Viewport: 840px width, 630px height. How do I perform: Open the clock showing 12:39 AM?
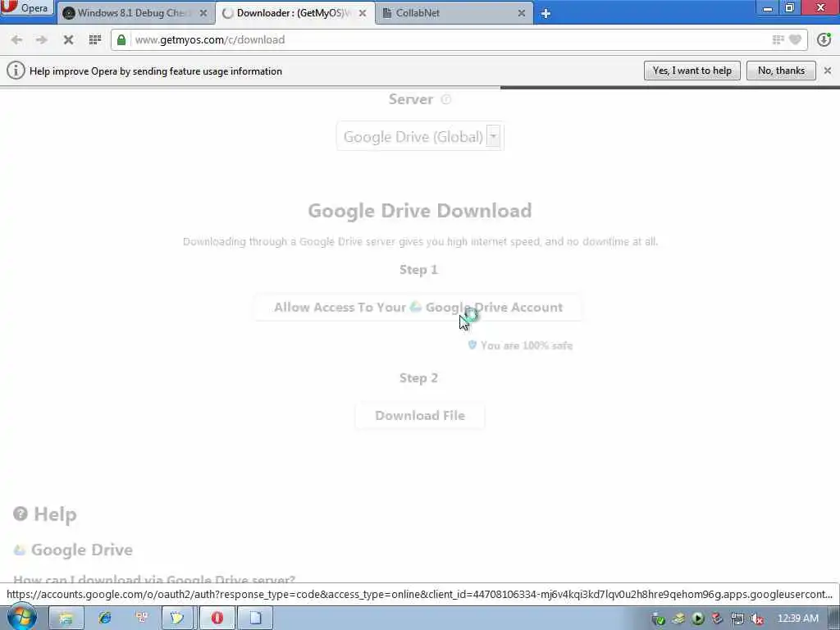pos(797,619)
